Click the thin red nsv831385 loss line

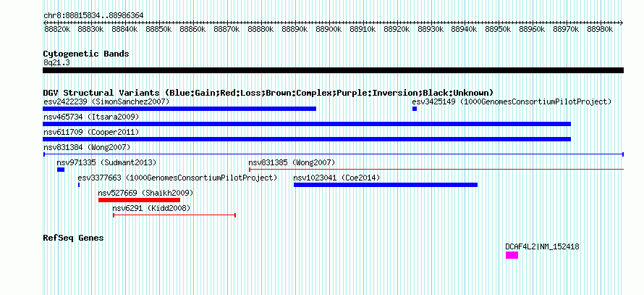[436, 170]
